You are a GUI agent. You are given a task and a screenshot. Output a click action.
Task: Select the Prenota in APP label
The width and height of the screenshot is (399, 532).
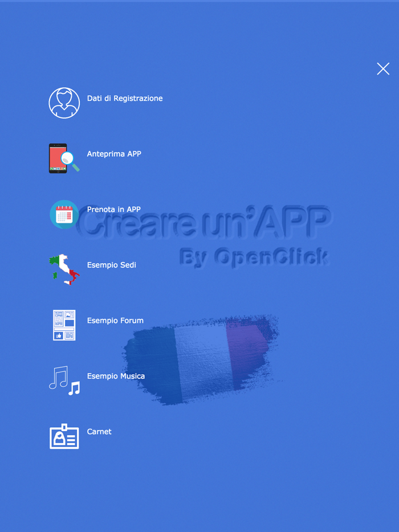click(114, 210)
